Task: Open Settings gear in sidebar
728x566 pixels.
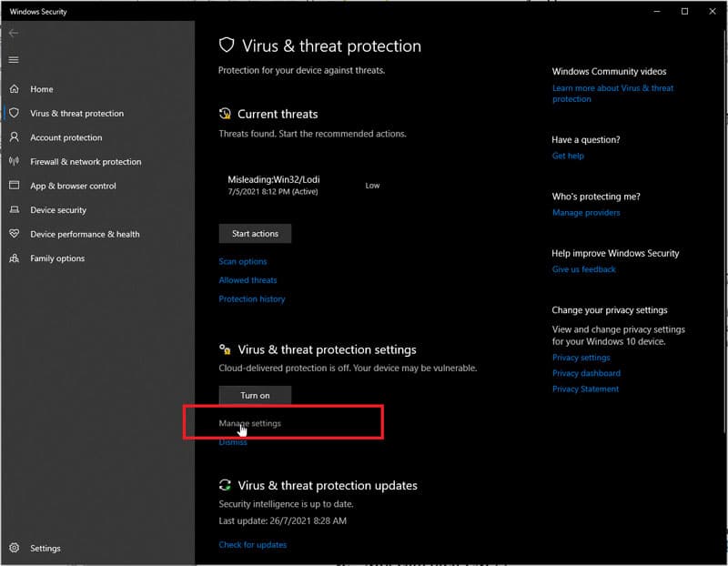Action: pos(14,548)
